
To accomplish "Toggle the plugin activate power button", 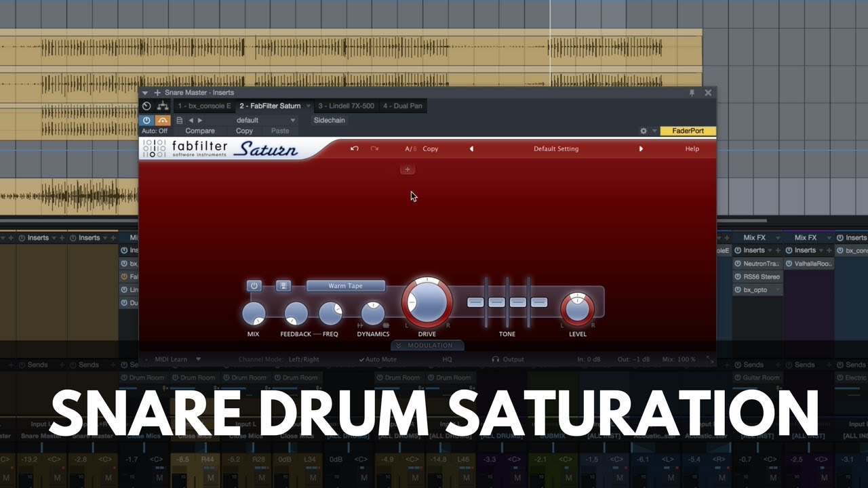I will click(x=146, y=120).
